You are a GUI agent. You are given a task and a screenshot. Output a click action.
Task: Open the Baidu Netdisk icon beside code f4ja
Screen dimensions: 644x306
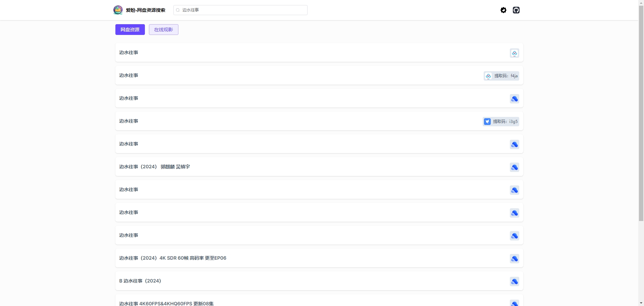(x=488, y=76)
